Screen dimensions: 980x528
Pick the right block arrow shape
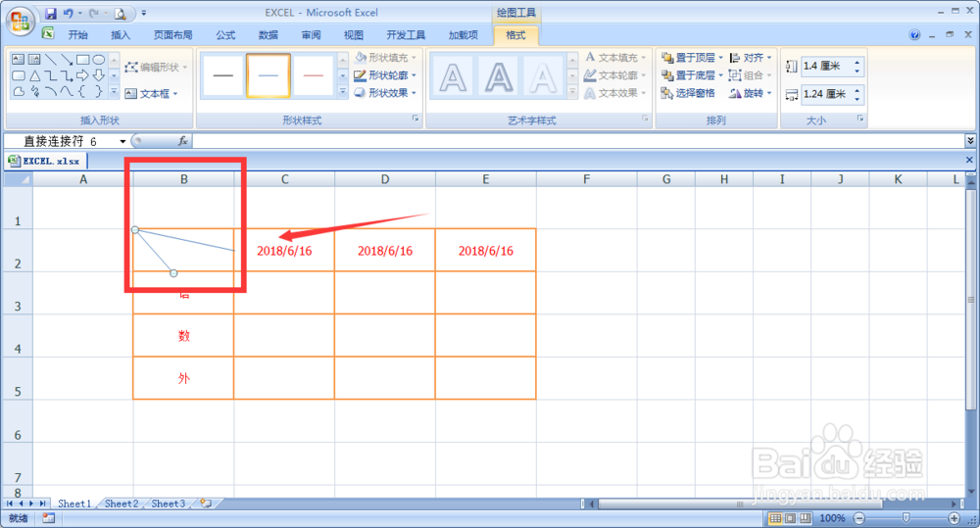(82, 75)
